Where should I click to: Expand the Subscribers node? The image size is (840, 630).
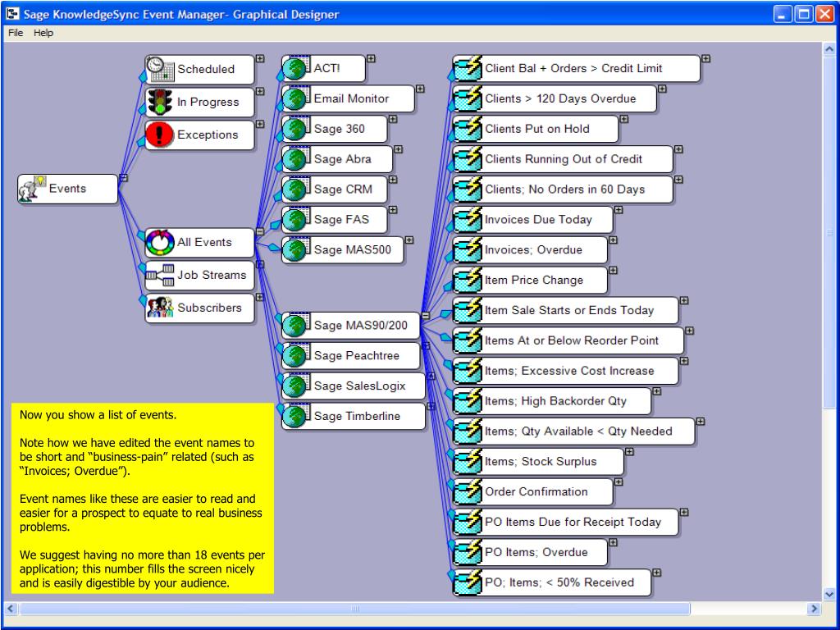pos(260,297)
